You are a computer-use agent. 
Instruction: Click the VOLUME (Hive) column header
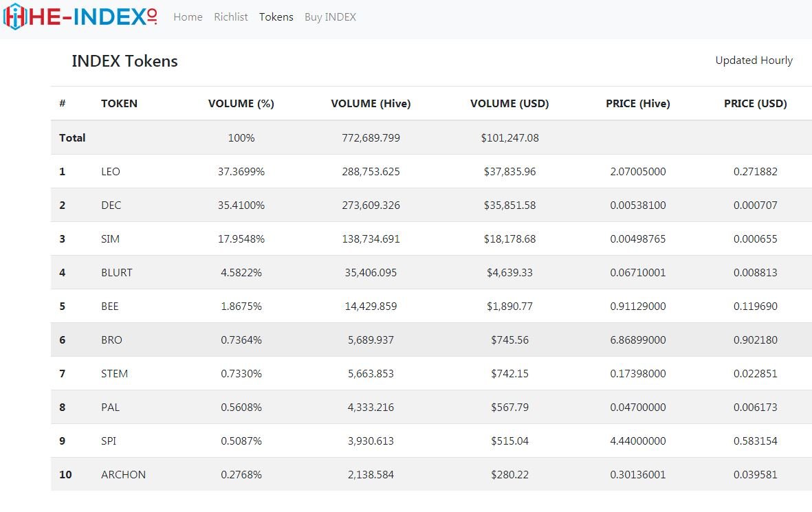[x=371, y=104]
